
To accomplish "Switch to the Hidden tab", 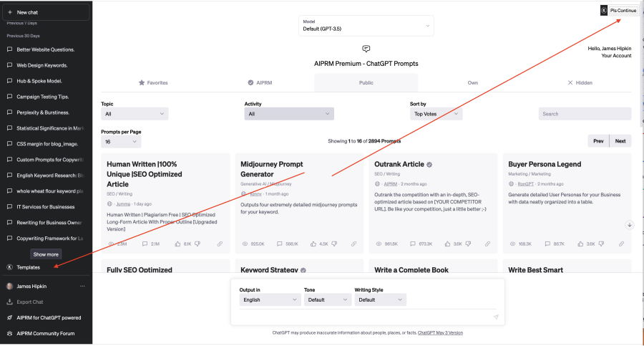I will coord(580,82).
